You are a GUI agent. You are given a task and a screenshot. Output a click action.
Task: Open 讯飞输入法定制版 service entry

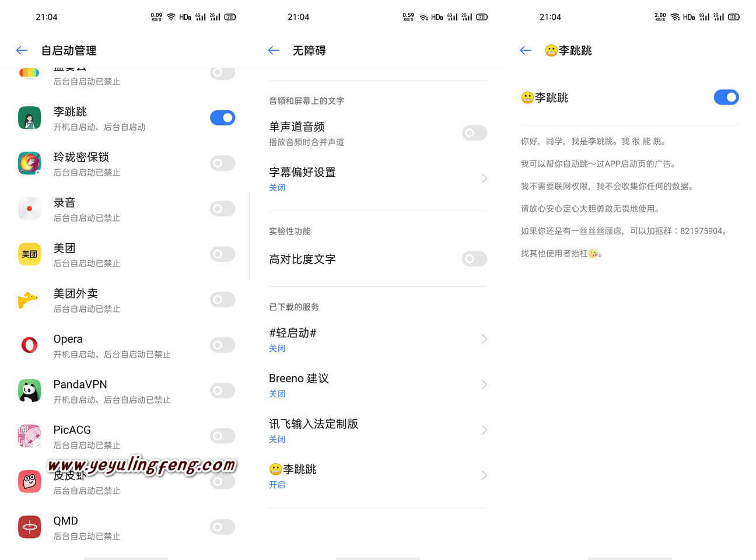pos(378,430)
